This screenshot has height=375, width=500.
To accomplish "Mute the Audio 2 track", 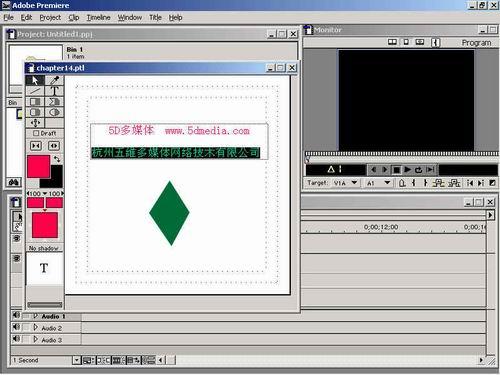I will coord(16,327).
